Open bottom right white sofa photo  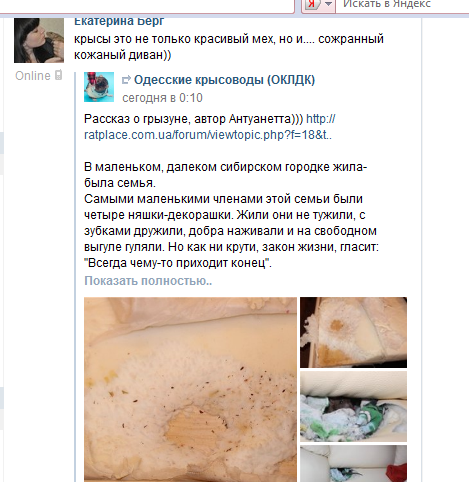(x=353, y=464)
